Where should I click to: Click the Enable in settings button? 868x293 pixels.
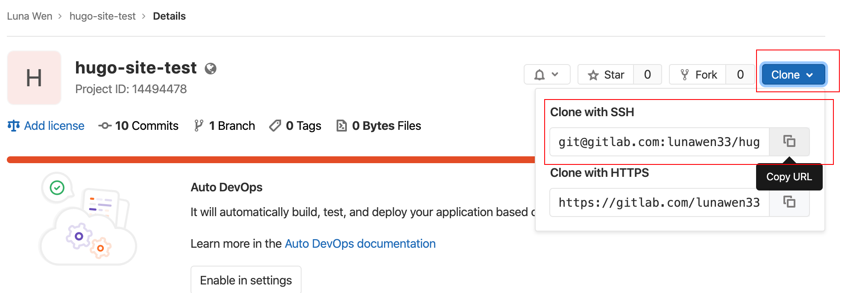246,280
